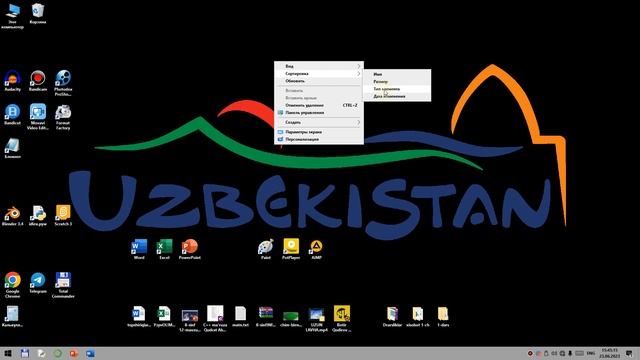Select the yellow Botir Qodirov file icon
The height and width of the screenshot is (360, 640).
coord(342,319)
